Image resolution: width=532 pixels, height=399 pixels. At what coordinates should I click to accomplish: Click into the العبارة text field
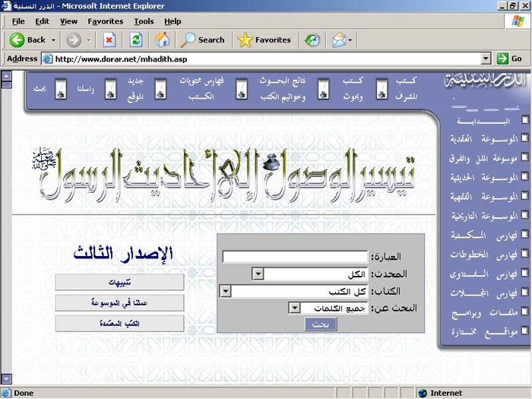[295, 257]
